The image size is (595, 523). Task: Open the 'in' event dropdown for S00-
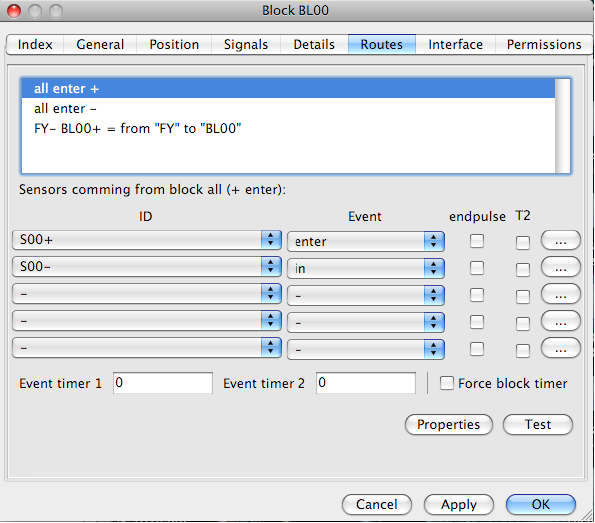point(365,268)
